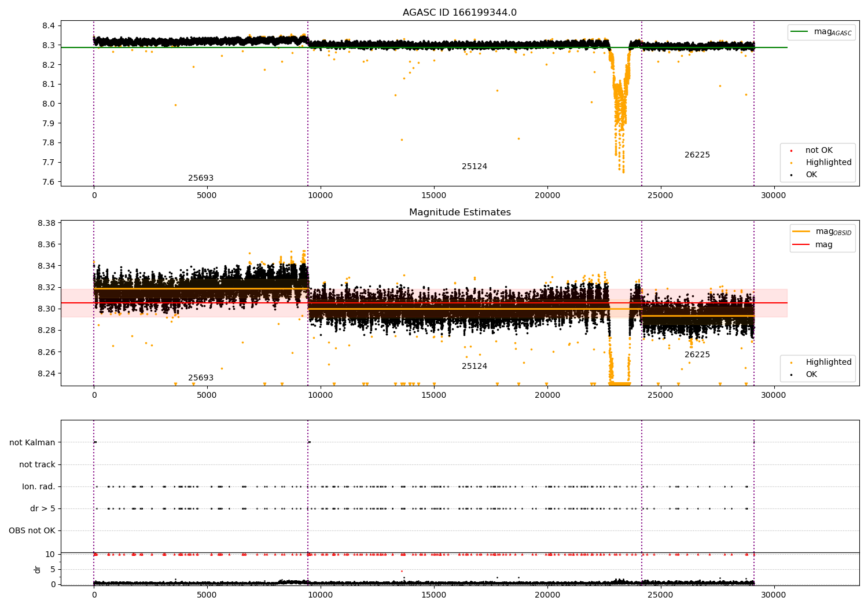Click OBSID label 25693 in the top plot
This screenshot has width=868, height=608.
point(201,178)
